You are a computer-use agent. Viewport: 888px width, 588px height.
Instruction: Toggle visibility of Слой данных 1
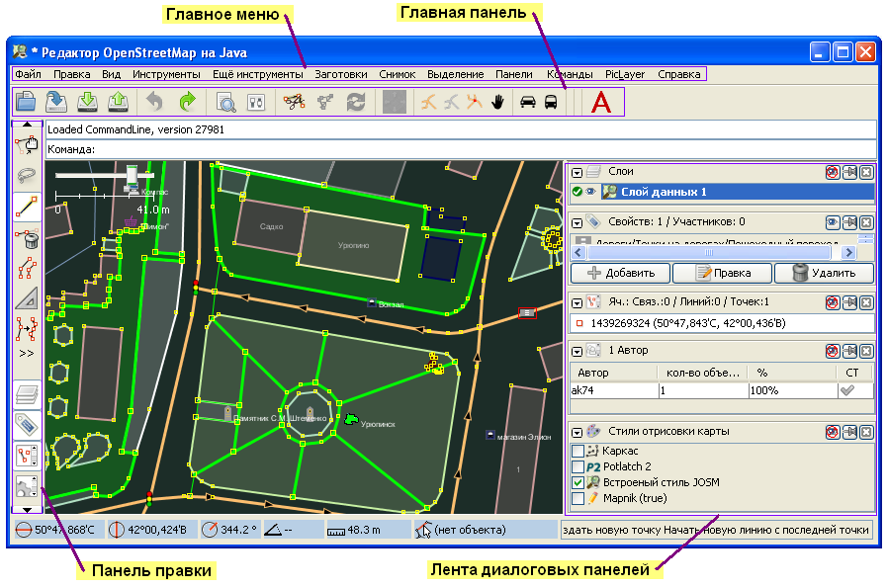591,191
